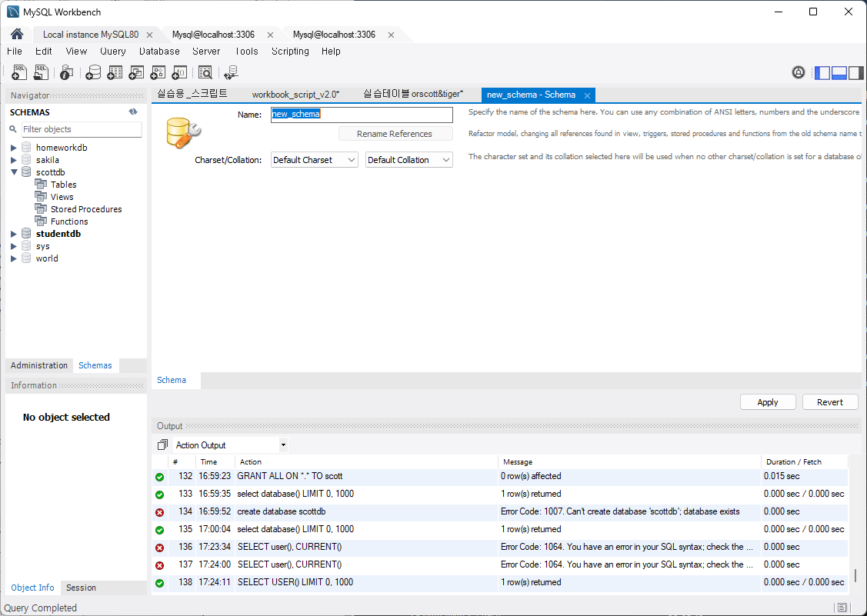Go to the Workbench home screen
Screen dimensions: 867x616
[17, 35]
